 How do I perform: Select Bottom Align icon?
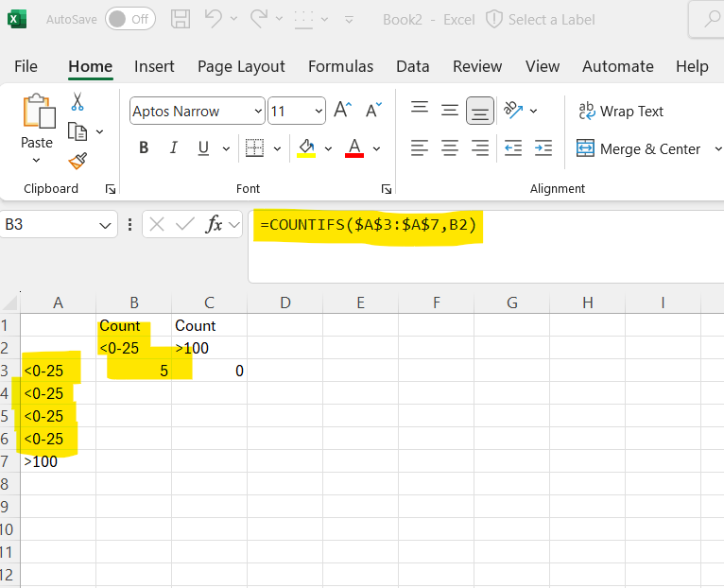(x=480, y=111)
